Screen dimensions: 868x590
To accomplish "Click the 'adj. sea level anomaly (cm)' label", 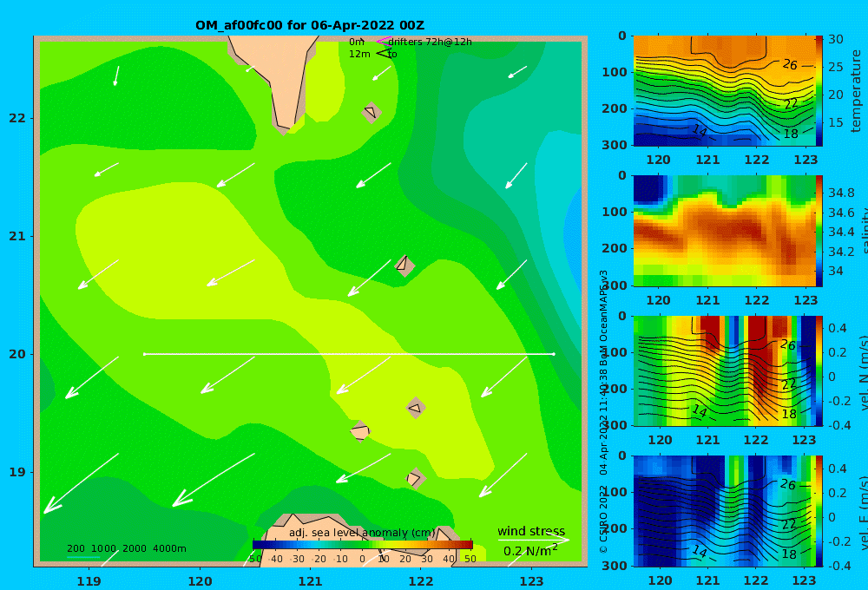I will [362, 533].
